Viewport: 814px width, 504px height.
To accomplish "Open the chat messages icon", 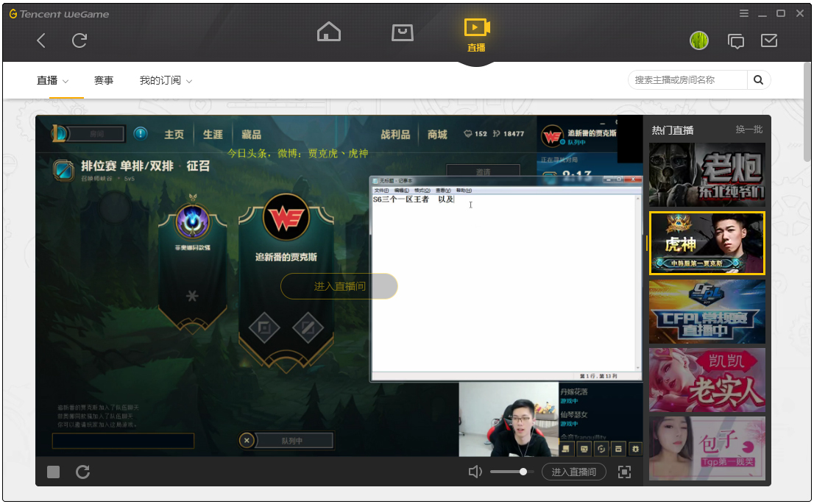I will (735, 41).
